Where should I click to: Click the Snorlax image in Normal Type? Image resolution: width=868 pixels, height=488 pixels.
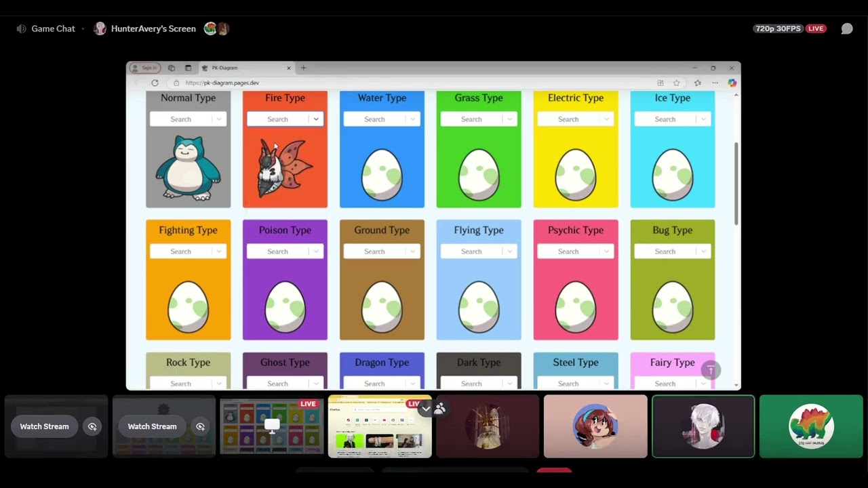tap(188, 168)
